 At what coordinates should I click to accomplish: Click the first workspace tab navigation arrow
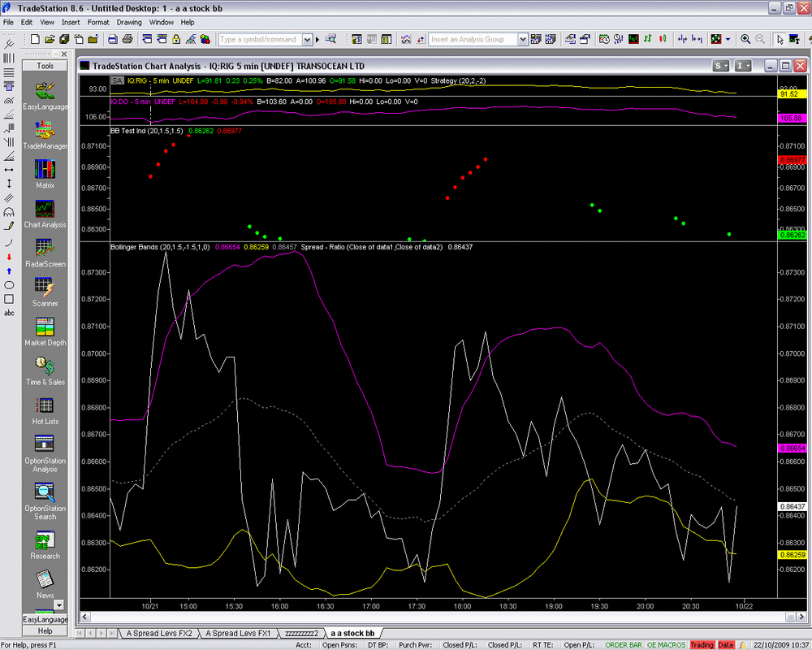tap(80, 634)
